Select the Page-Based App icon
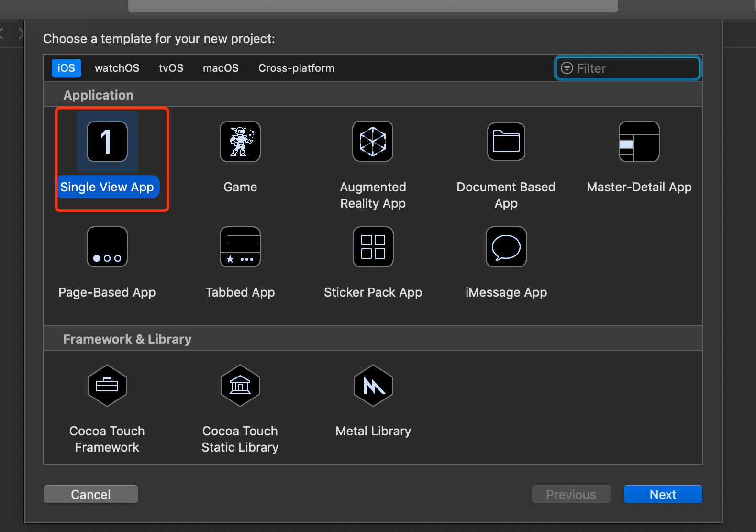This screenshot has width=756, height=532. tap(107, 247)
